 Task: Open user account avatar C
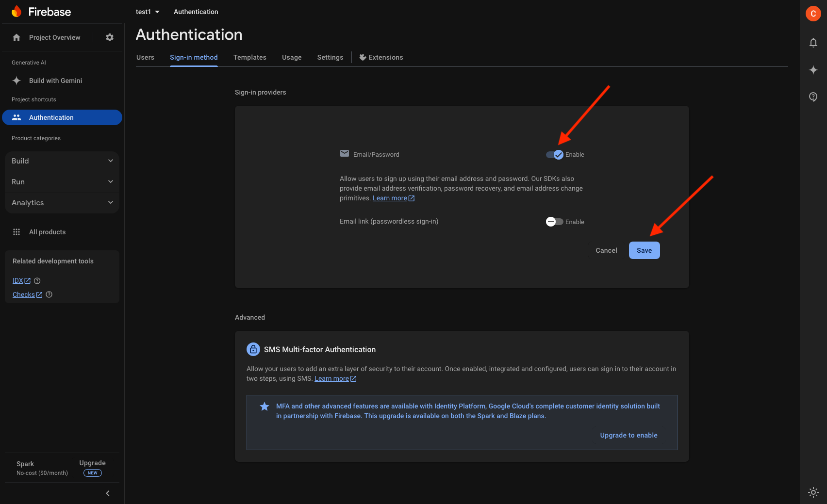coord(813,14)
